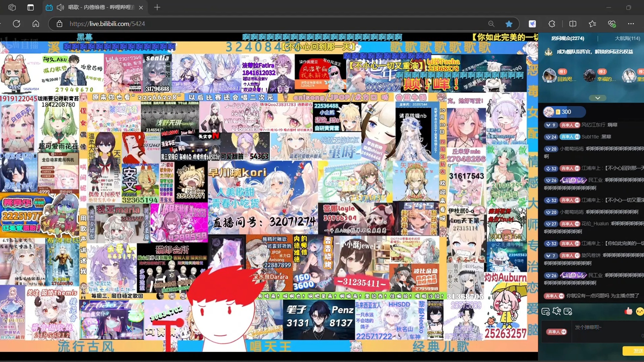Switch to 大航海(114) tab
Viewport: 644px width, 362px height.
(627, 38)
